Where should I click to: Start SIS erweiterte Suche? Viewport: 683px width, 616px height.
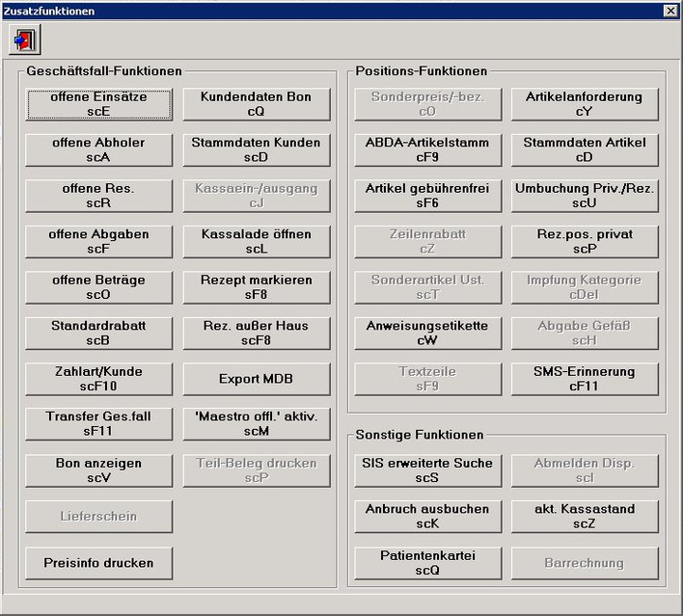click(x=427, y=470)
